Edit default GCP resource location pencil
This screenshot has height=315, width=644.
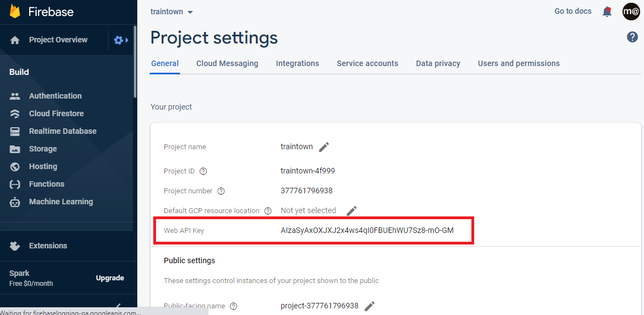pyautogui.click(x=352, y=211)
